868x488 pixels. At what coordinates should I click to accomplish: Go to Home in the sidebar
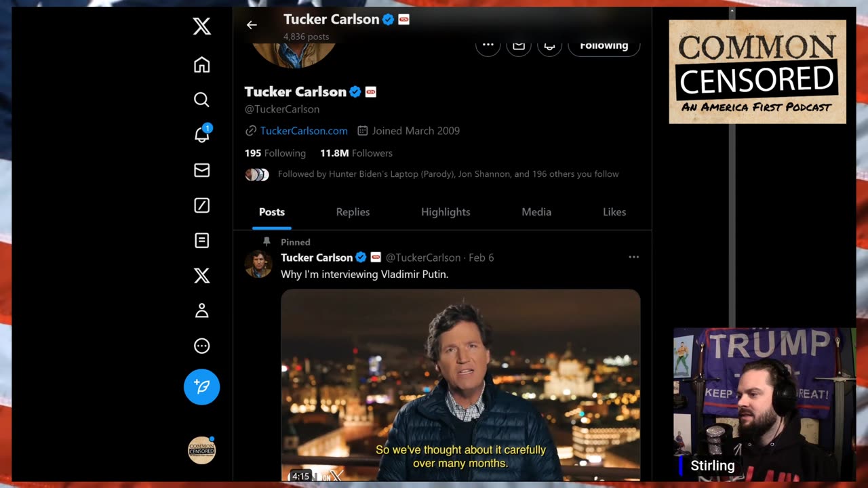tap(201, 64)
